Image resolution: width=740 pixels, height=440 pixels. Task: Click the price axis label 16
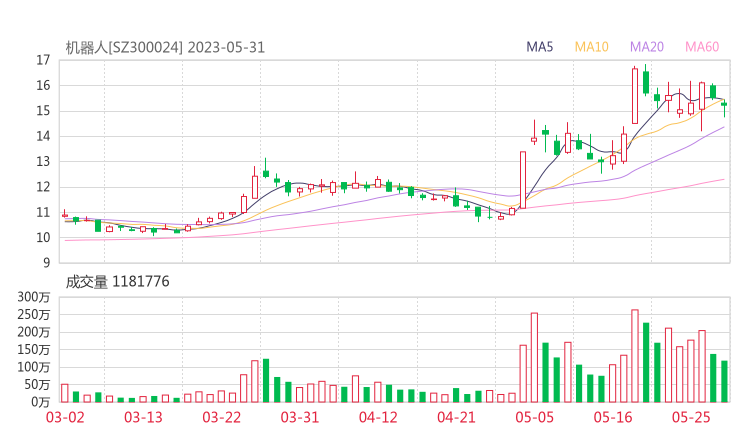[43, 85]
